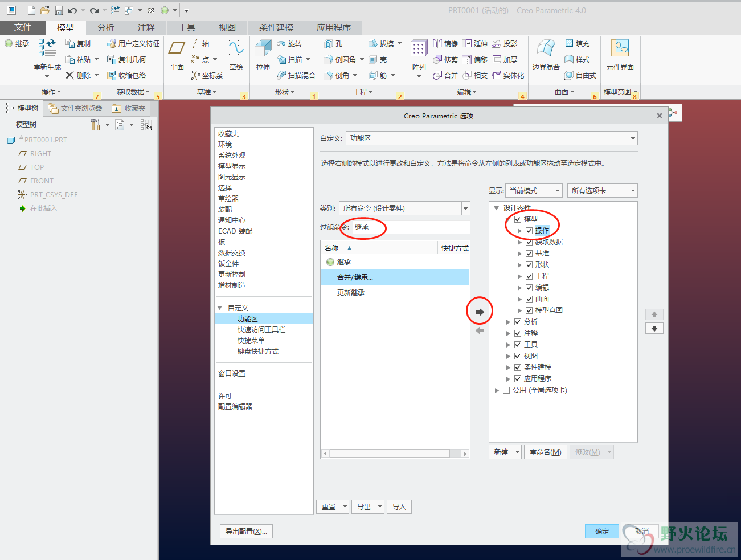Image resolution: width=741 pixels, height=560 pixels.
Task: Click the 删除 delete tool
Action: [78, 75]
